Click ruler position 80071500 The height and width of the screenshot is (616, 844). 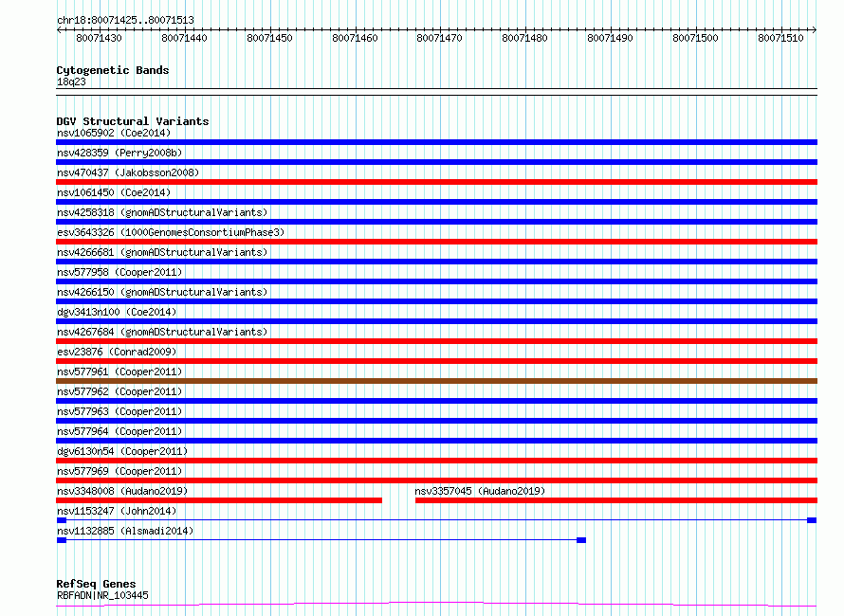pyautogui.click(x=695, y=38)
